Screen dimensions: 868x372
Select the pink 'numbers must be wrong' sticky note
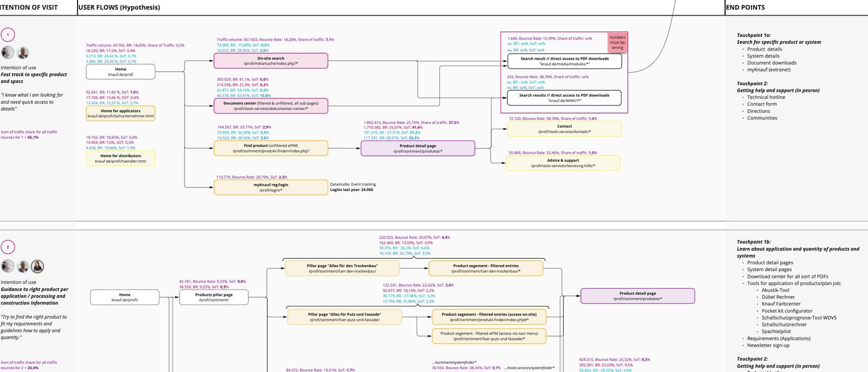pyautogui.click(x=617, y=42)
